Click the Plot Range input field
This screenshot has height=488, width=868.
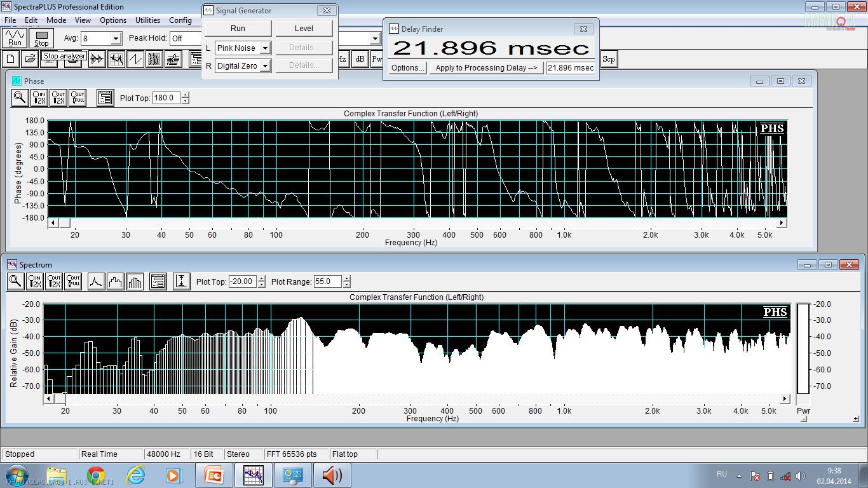(x=327, y=281)
